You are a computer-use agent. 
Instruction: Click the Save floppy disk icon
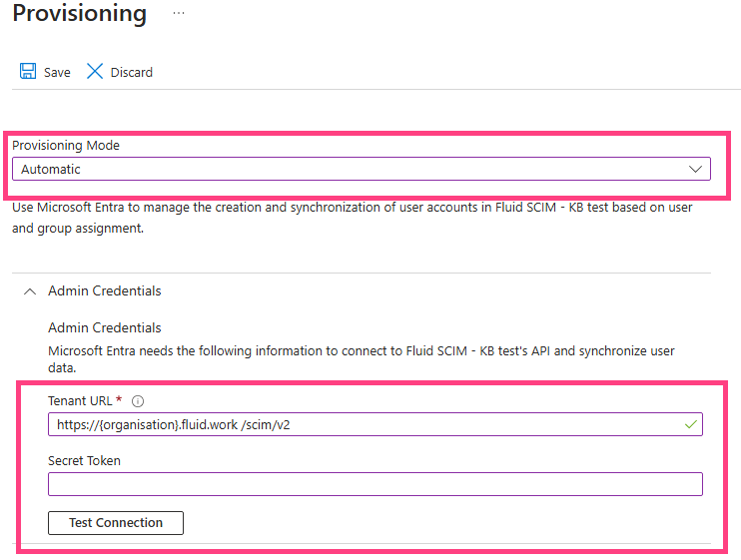click(28, 71)
